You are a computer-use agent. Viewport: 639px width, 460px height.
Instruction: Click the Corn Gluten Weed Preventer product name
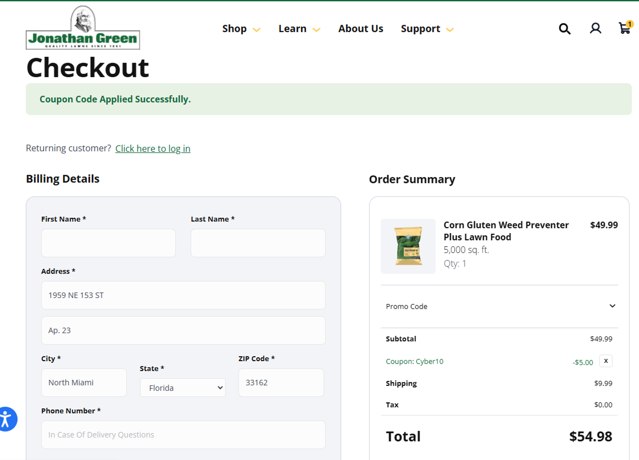[x=506, y=231]
